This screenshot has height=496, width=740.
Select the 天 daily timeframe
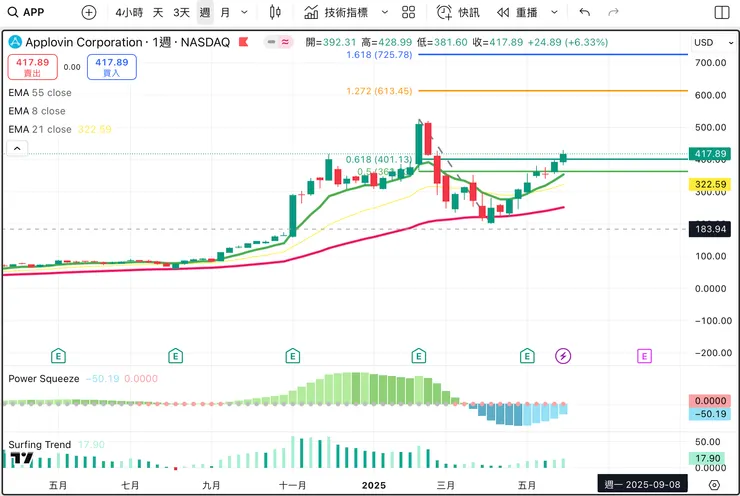pos(158,12)
